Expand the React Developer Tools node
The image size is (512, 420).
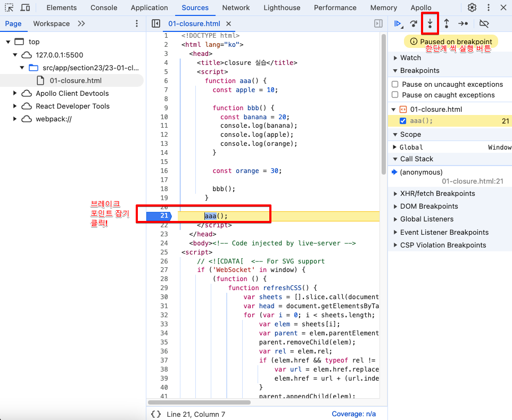tap(15, 106)
